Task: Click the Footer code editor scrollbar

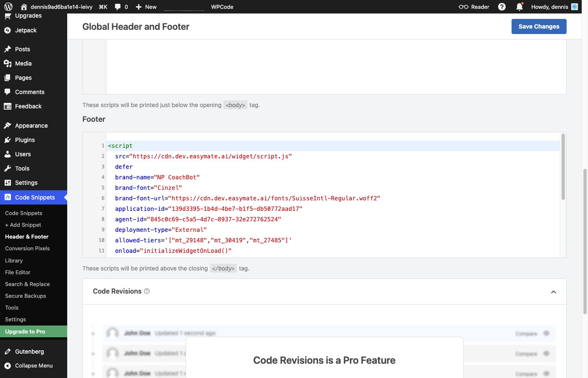Action: pos(563,167)
